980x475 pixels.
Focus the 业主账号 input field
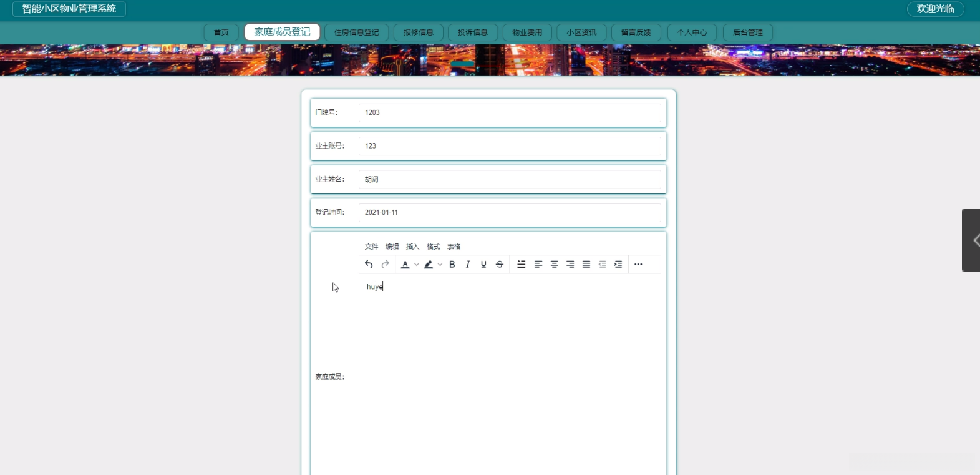pos(510,146)
